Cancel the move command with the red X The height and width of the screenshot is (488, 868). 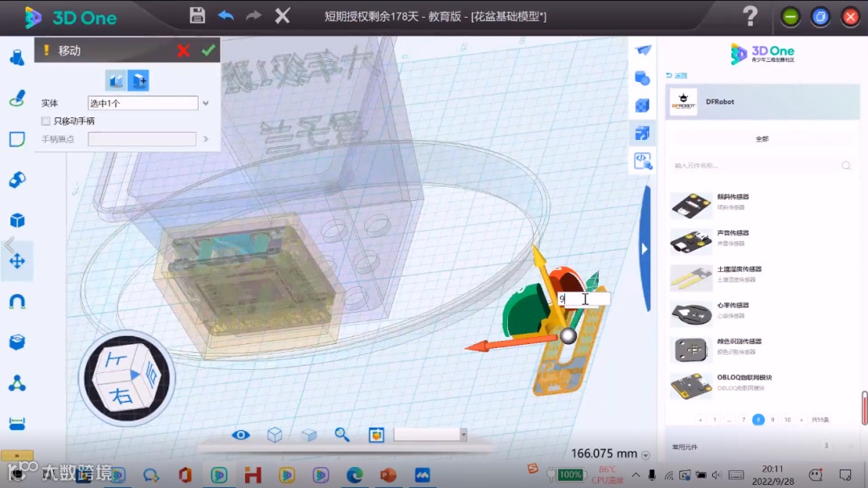[x=183, y=51]
